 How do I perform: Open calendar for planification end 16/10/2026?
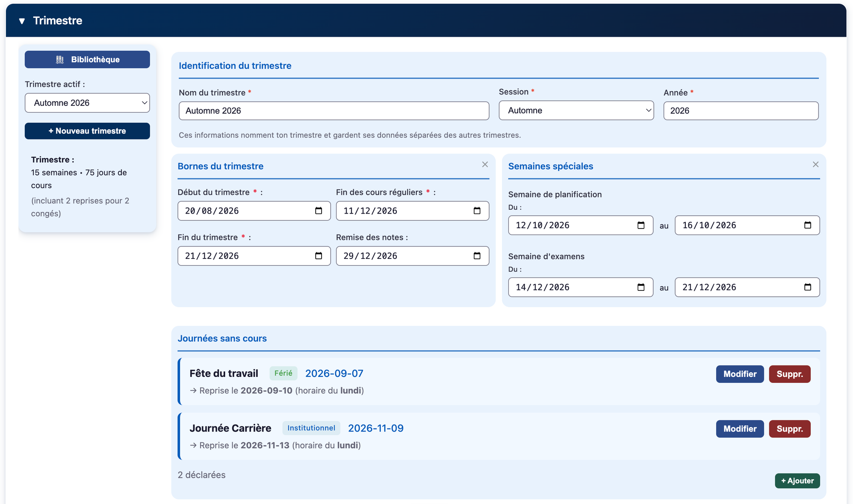[x=808, y=225]
